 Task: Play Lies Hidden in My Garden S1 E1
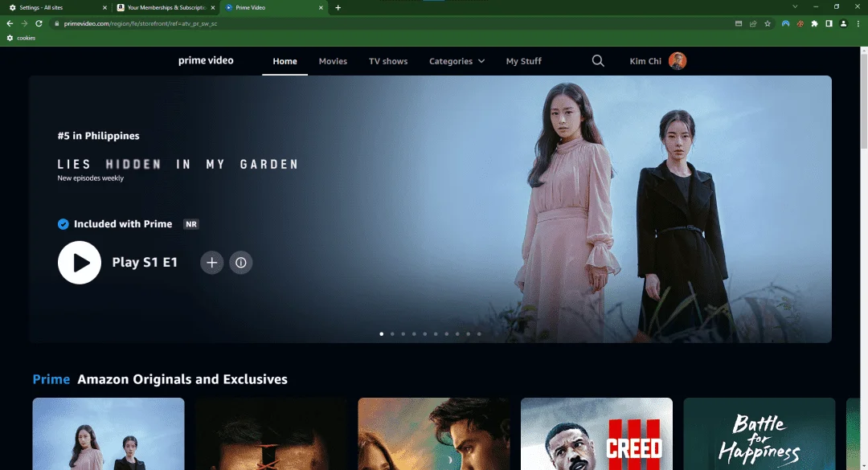coord(79,263)
